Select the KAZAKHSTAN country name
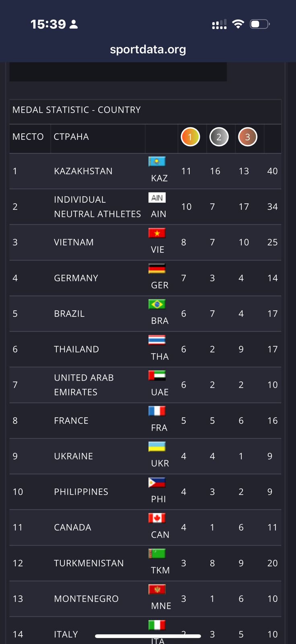This screenshot has width=296, height=644. pos(83,171)
